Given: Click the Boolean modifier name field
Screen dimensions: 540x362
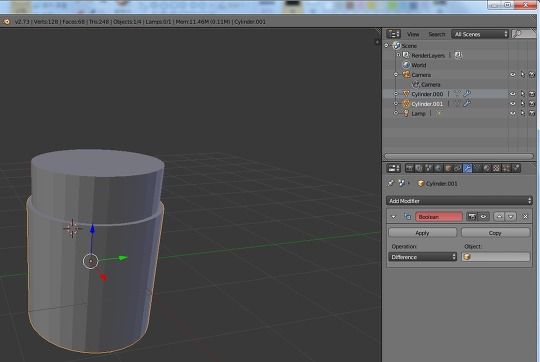Looking at the screenshot, I should pyautogui.click(x=439, y=217).
